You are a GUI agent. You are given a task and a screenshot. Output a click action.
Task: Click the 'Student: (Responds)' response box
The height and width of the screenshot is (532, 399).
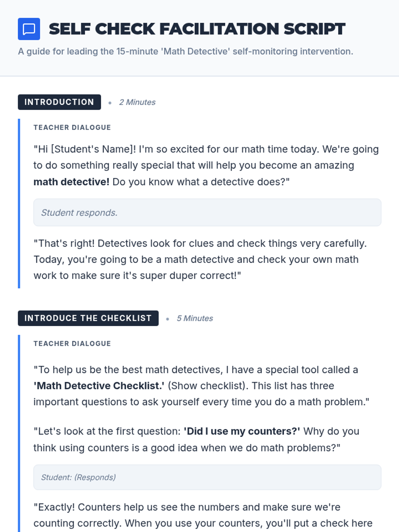pos(207,477)
